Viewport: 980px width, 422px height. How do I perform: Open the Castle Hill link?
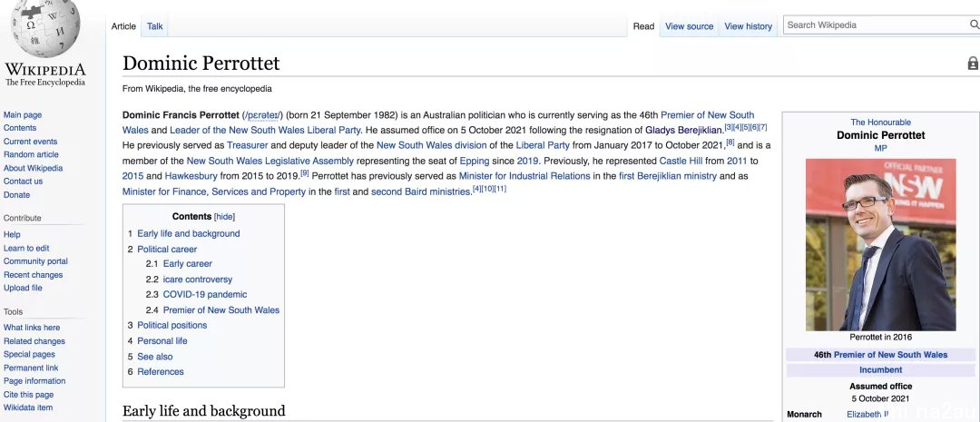point(681,162)
